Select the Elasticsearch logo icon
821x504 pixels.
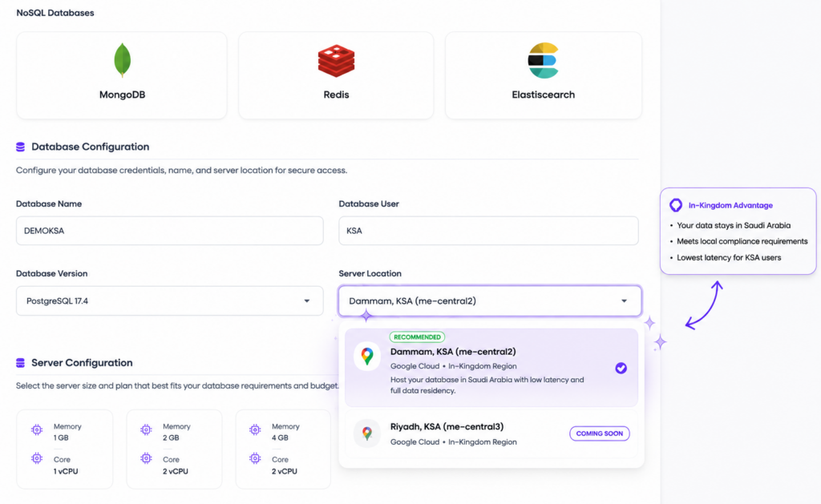543,60
